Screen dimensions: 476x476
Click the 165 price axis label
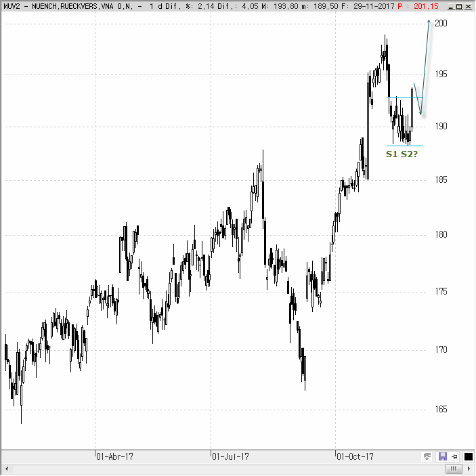(x=441, y=409)
